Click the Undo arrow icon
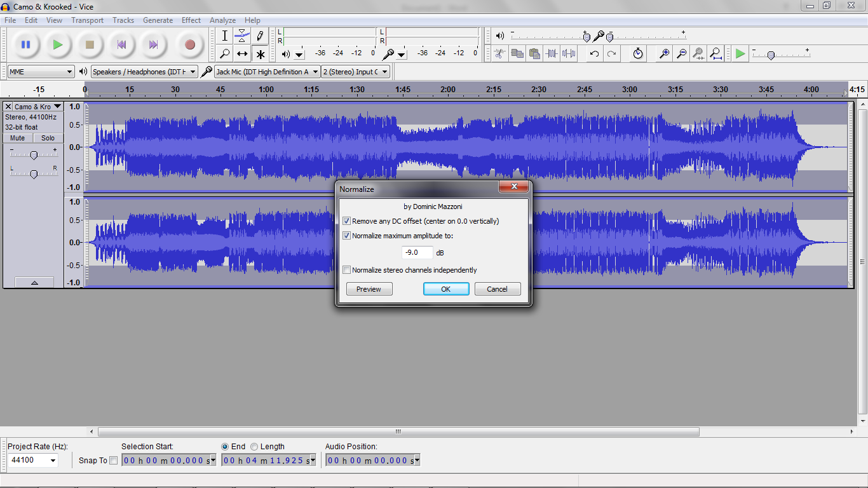This screenshot has height=488, width=868. click(x=594, y=53)
